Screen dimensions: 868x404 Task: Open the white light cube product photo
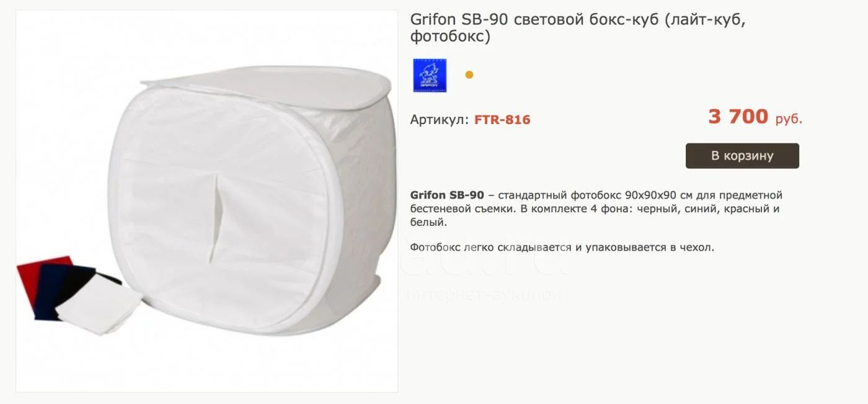206,202
